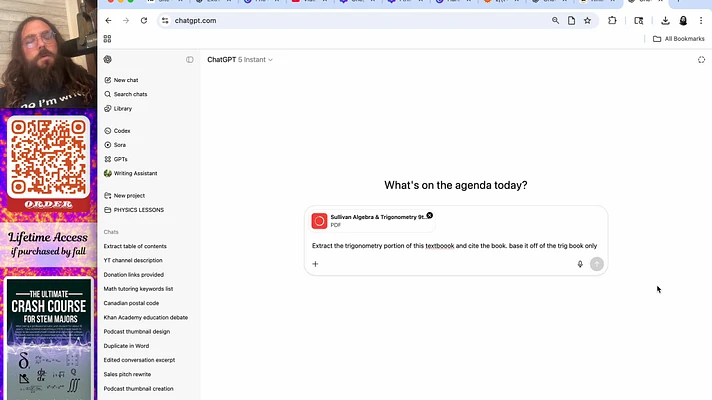The height and width of the screenshot is (400, 712).
Task: Open chat 'Extract table of contents'
Action: click(135, 246)
